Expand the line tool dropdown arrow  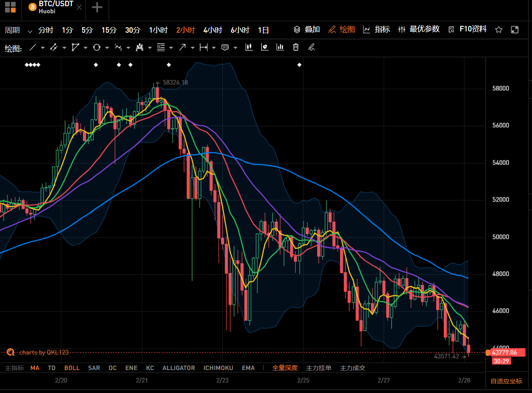[x=43, y=48]
